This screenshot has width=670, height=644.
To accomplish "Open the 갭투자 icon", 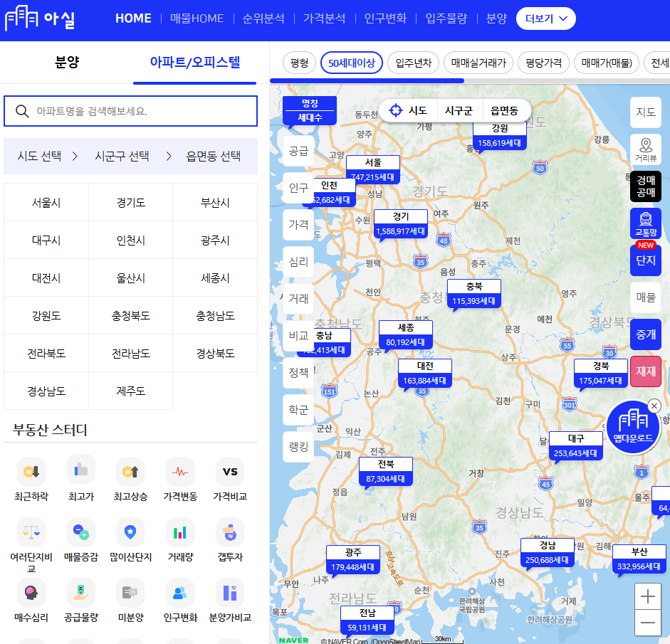I will pyautogui.click(x=230, y=532).
